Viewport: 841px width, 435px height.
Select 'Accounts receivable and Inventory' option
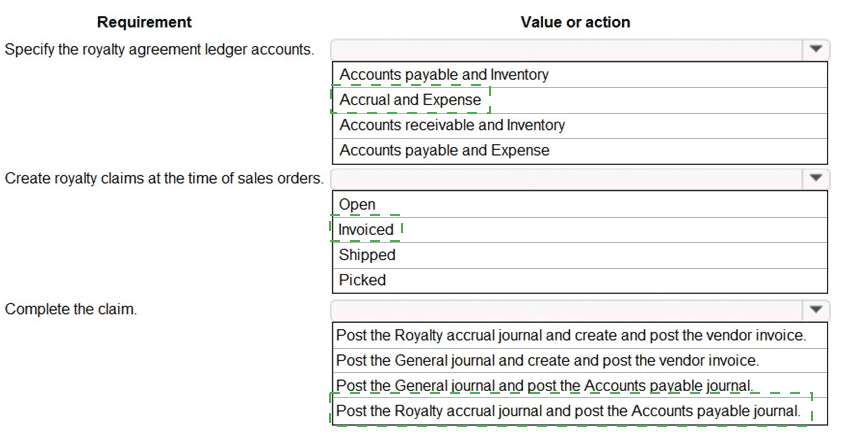[452, 125]
